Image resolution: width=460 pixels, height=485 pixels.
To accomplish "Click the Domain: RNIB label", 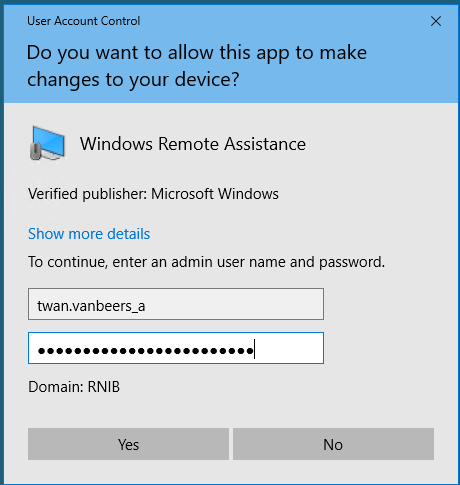I will click(74, 387).
